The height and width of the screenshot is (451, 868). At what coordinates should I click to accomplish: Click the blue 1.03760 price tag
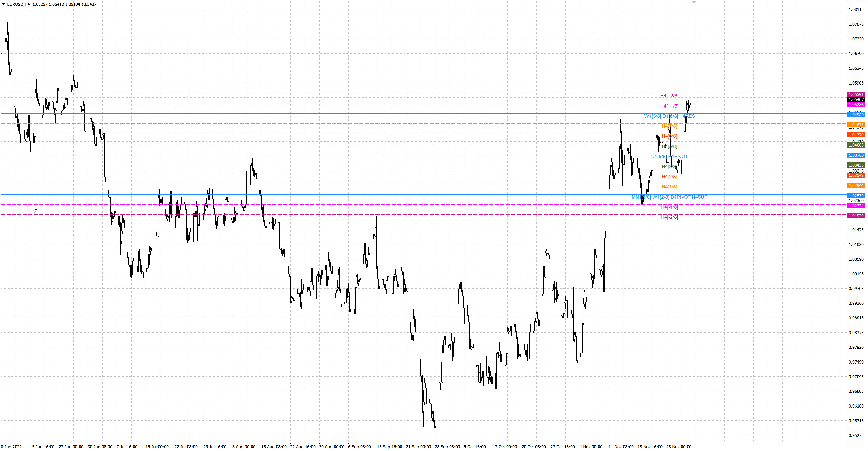click(856, 155)
